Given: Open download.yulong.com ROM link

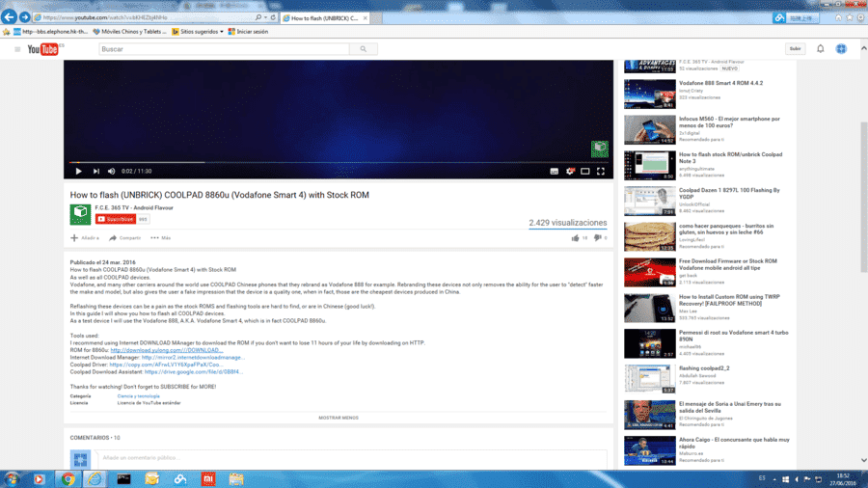Looking at the screenshot, I should pyautogui.click(x=167, y=350).
